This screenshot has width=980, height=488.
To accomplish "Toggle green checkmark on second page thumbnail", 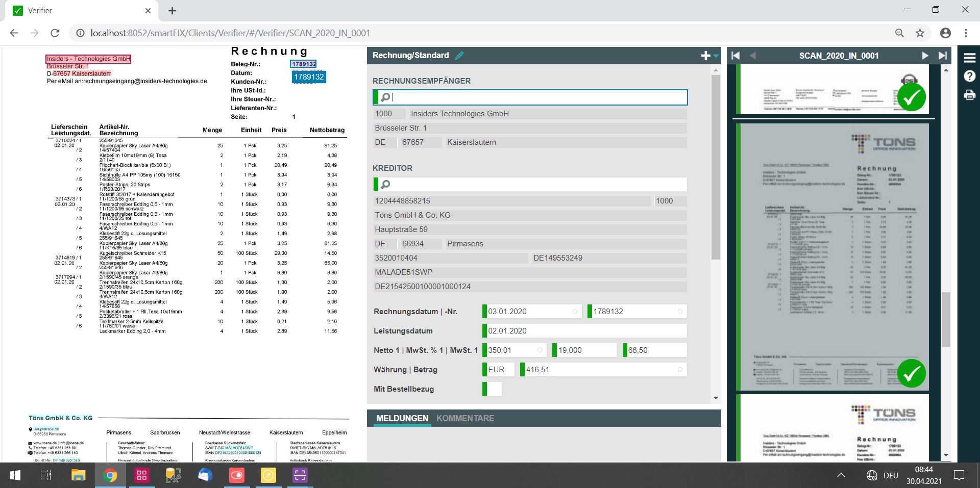I will point(911,374).
